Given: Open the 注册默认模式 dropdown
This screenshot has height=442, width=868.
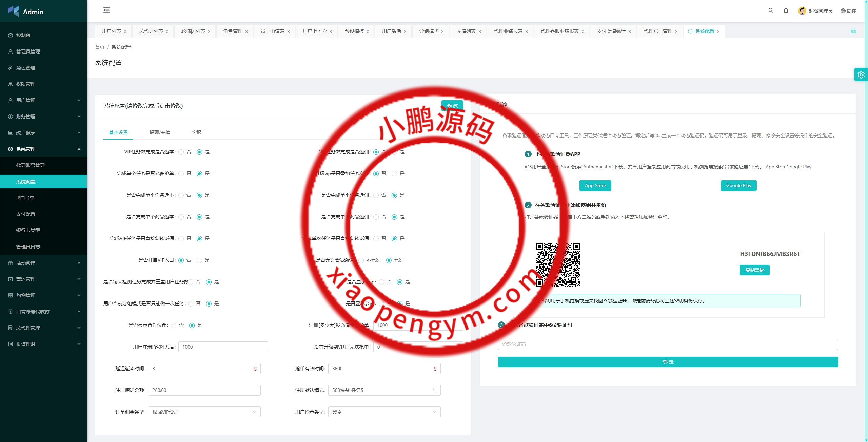Looking at the screenshot, I should (384, 390).
